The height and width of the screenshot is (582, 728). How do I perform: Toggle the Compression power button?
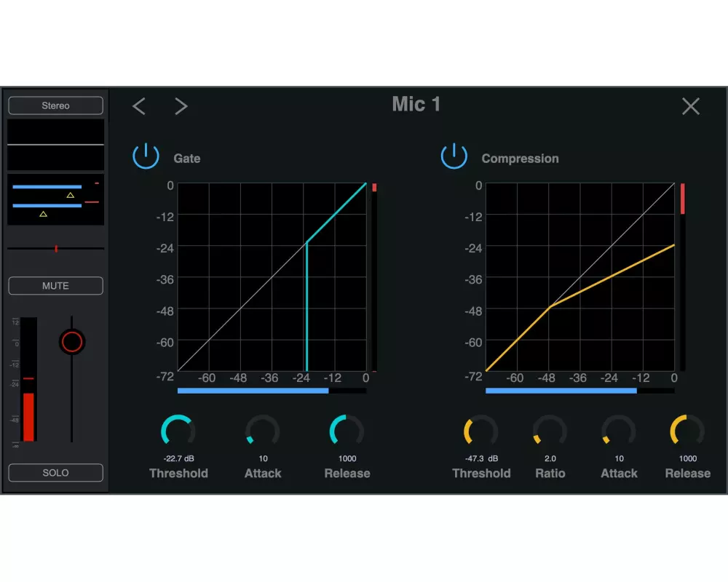(454, 156)
